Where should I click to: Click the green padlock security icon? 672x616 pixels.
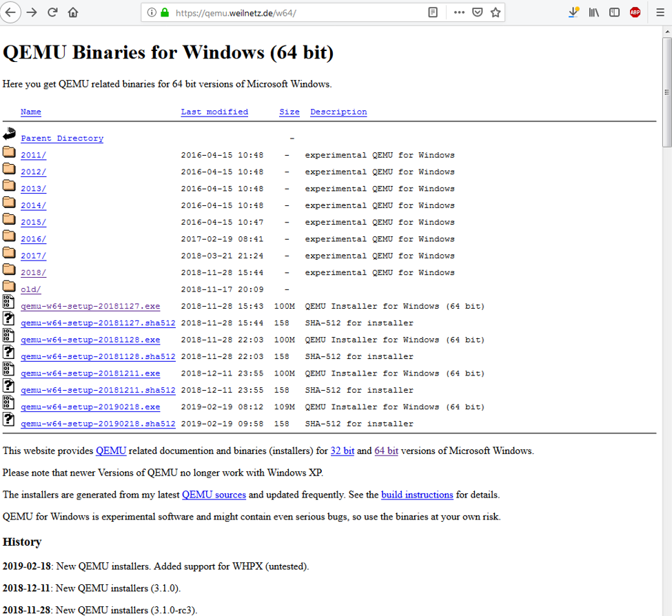(165, 12)
